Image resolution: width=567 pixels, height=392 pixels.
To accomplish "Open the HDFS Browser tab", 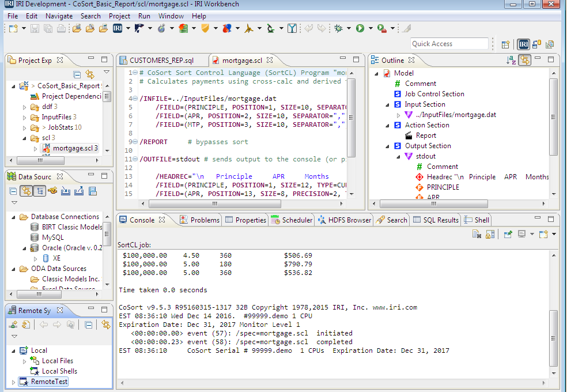I will click(345, 220).
